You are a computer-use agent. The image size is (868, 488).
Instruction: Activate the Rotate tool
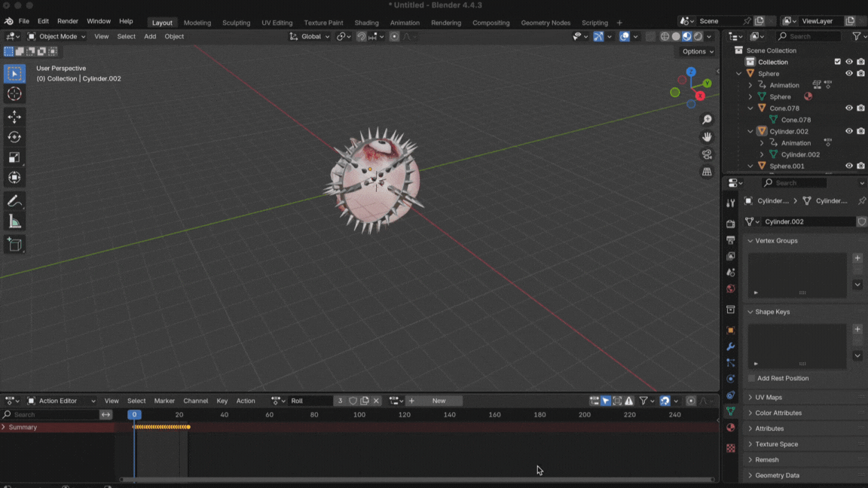coord(14,136)
